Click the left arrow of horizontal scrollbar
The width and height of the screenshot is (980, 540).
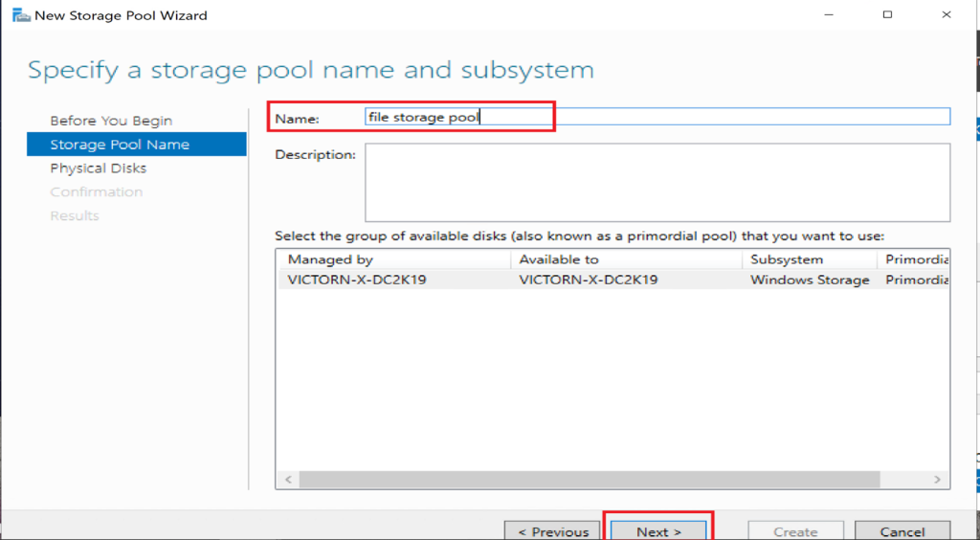point(286,480)
